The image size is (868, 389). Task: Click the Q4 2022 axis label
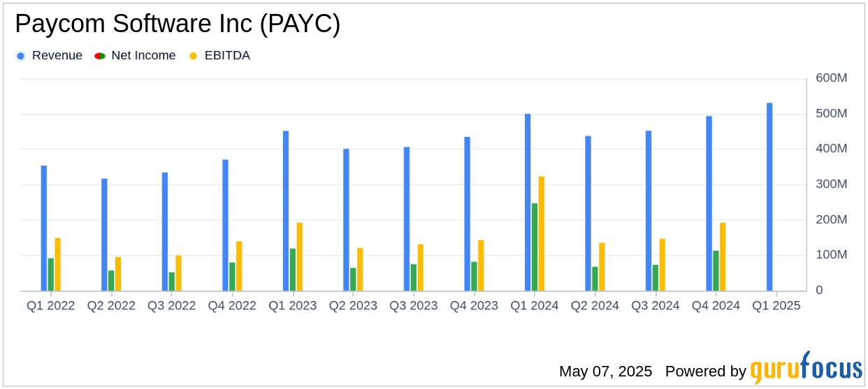tap(232, 306)
